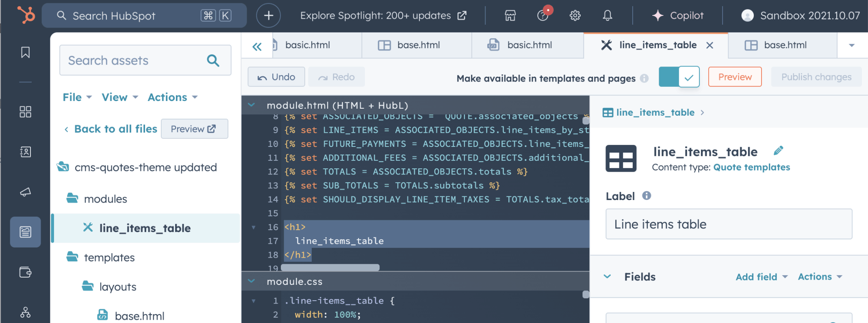The image size is (868, 323).
Task: Open the Sandbox 2021.10.07 account menu
Action: pyautogui.click(x=800, y=15)
